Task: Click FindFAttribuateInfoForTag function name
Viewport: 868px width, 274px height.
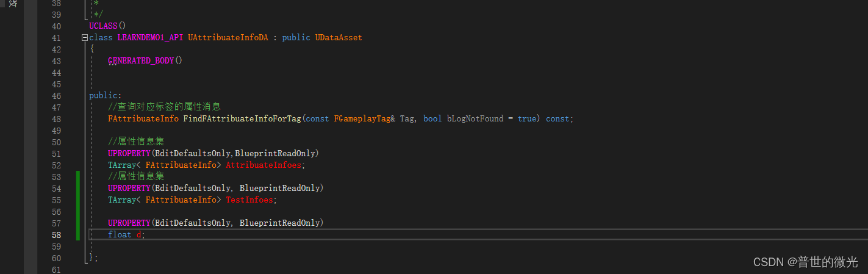Action: (242, 118)
